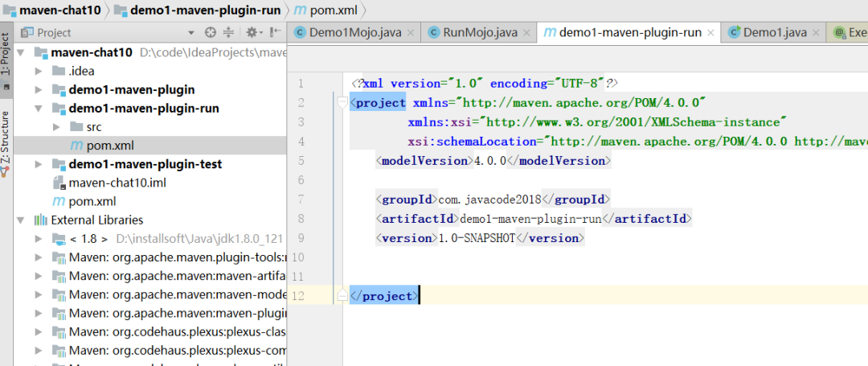Expand the src folder node
Screen dimensions: 868x366
(x=56, y=127)
